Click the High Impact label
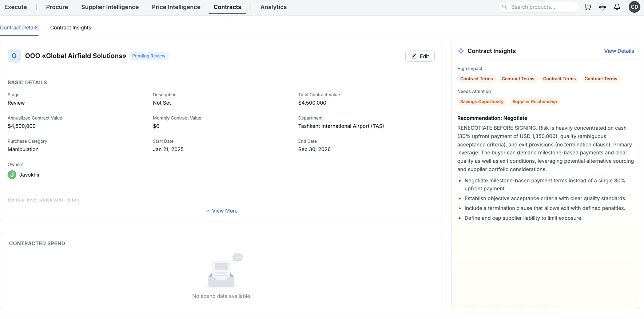Image resolution: width=644 pixels, height=319 pixels. click(470, 69)
